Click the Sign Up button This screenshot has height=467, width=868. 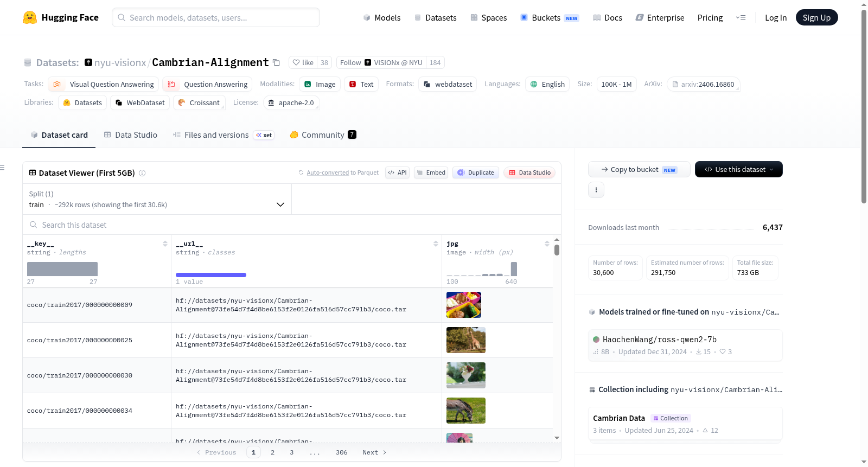[816, 17]
